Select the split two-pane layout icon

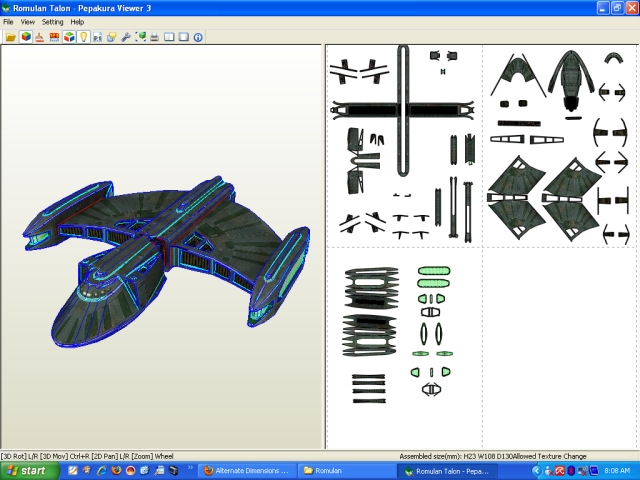[169, 37]
